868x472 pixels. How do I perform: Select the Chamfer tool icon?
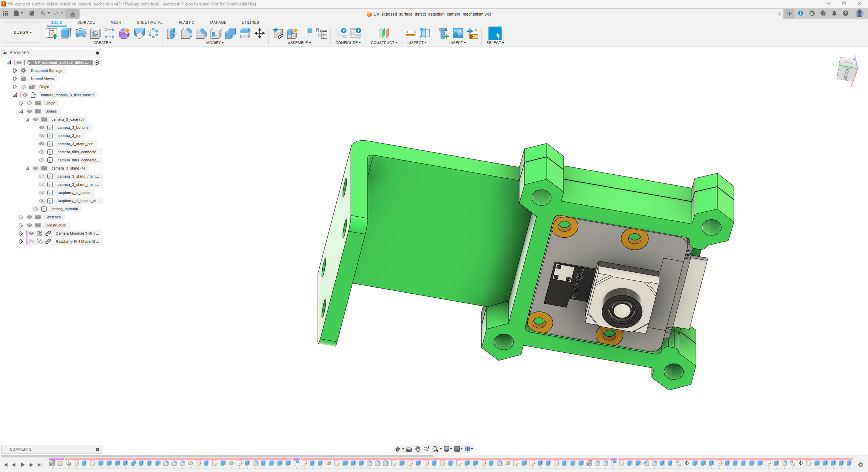tap(201, 33)
